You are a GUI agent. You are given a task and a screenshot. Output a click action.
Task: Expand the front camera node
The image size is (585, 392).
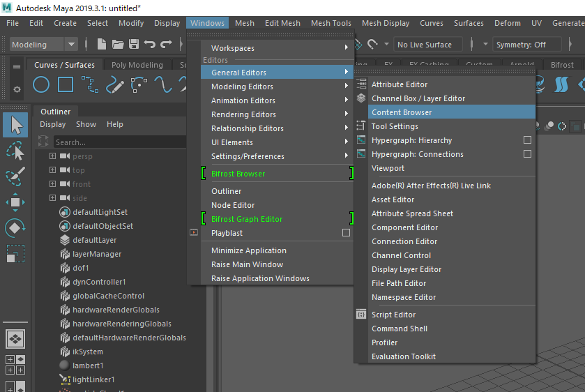click(x=52, y=183)
